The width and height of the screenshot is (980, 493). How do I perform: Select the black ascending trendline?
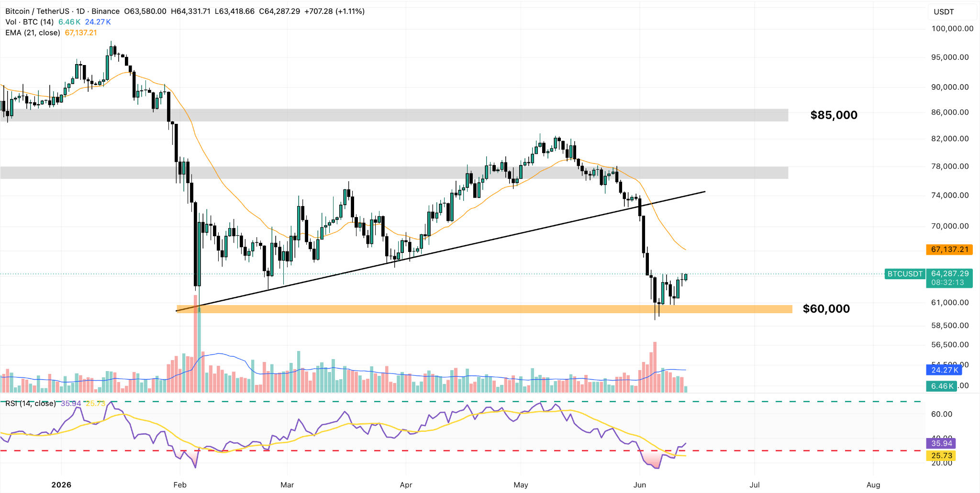point(441,252)
